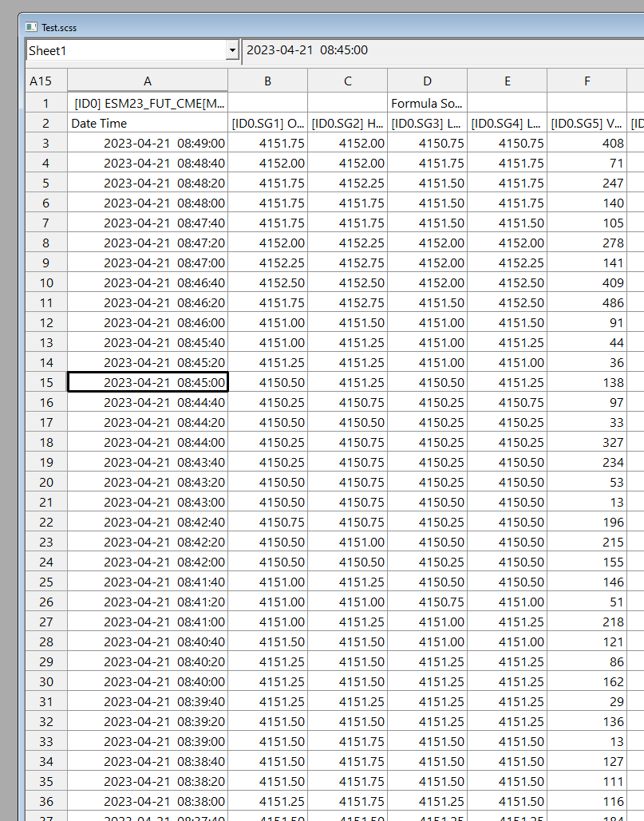This screenshot has height=821, width=644.
Task: Click volume cell 408 in row 3
Action: click(x=587, y=143)
